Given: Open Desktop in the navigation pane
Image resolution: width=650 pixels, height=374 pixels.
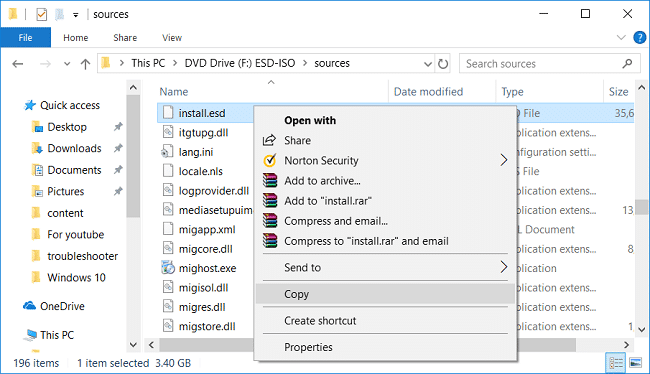Looking at the screenshot, I should point(67,127).
